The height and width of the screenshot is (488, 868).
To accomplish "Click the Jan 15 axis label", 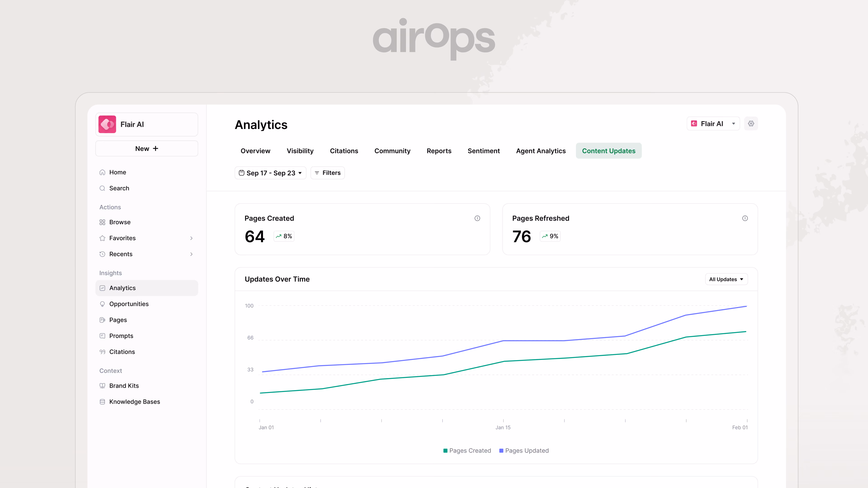I will [x=503, y=427].
